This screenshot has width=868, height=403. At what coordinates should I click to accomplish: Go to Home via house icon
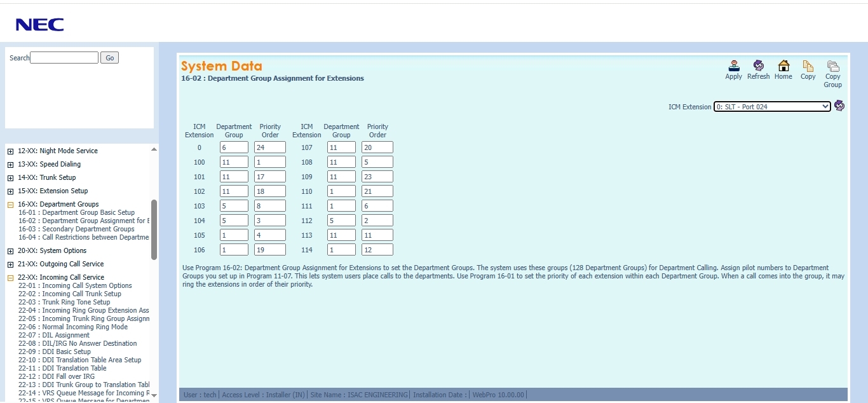tap(783, 66)
